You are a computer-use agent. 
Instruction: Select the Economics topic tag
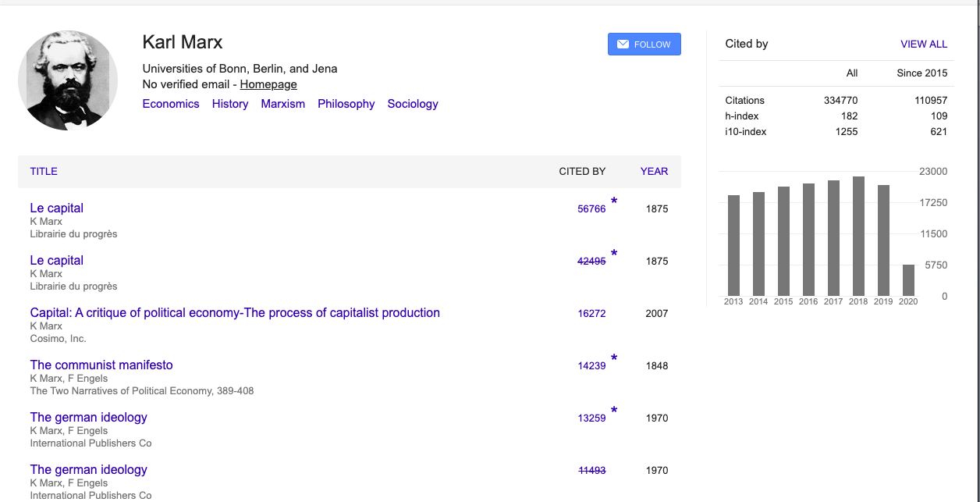click(x=171, y=104)
